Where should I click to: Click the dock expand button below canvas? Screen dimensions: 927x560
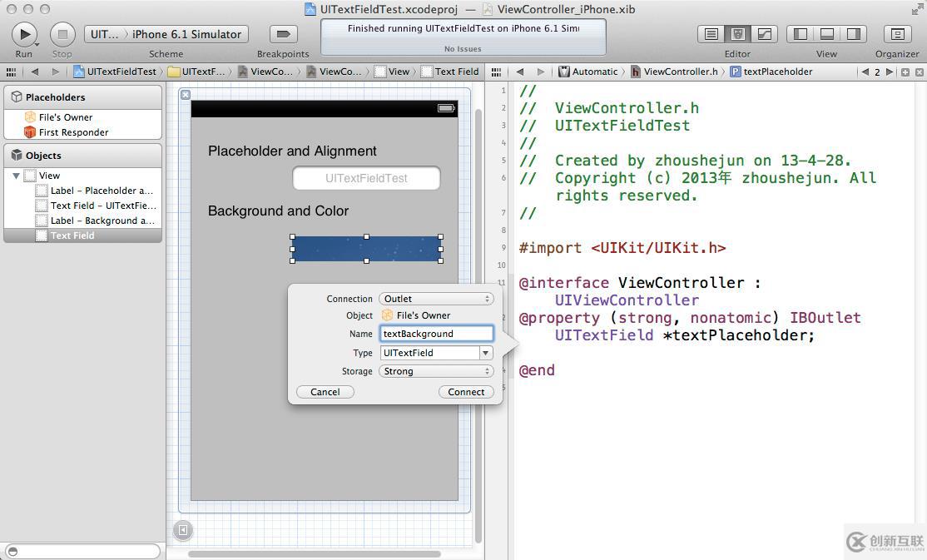(x=183, y=529)
